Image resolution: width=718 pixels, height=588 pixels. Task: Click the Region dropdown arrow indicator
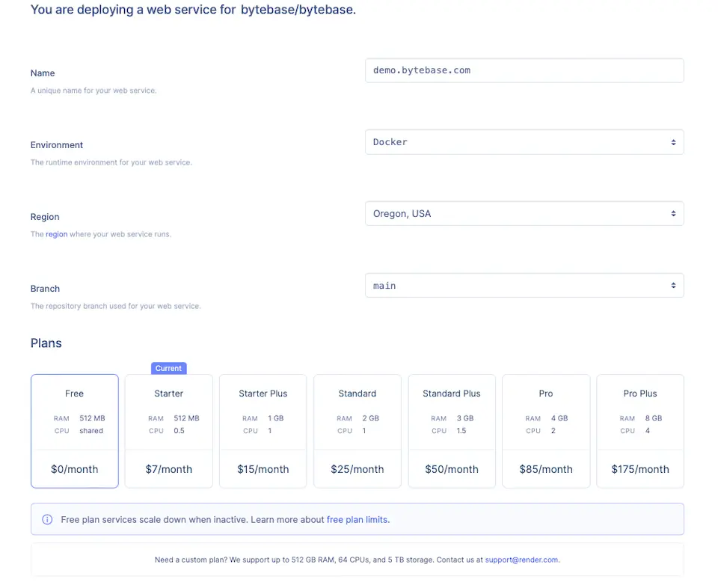point(673,214)
